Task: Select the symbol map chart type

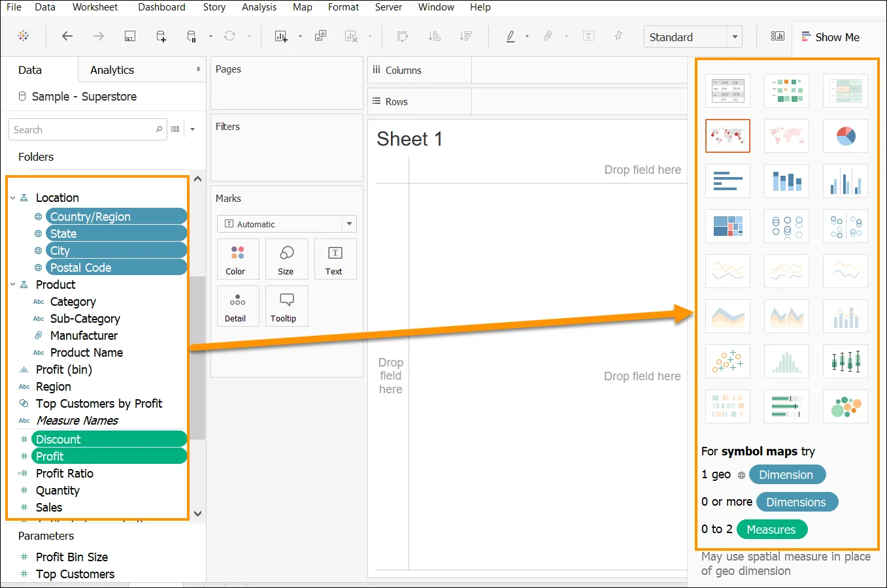Action: (x=728, y=136)
